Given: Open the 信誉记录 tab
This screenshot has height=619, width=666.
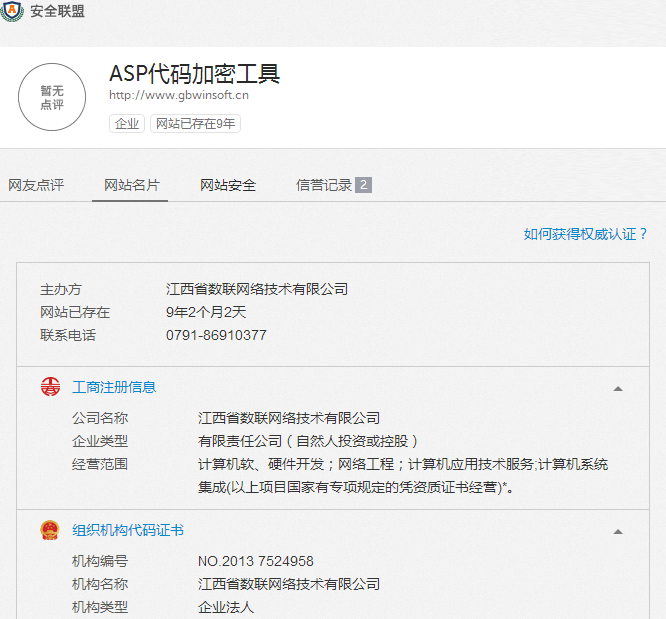Looking at the screenshot, I should 324,185.
